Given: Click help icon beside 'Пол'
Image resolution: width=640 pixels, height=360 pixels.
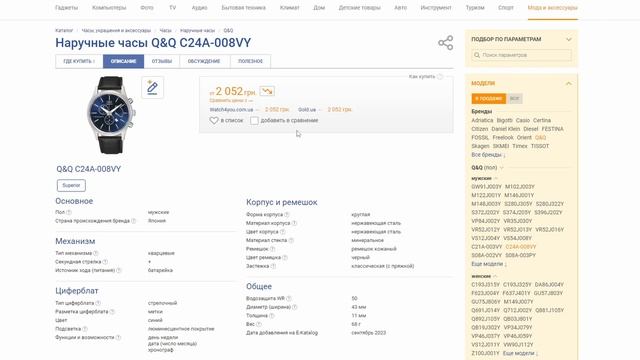Looking at the screenshot, I should pos(69,212).
